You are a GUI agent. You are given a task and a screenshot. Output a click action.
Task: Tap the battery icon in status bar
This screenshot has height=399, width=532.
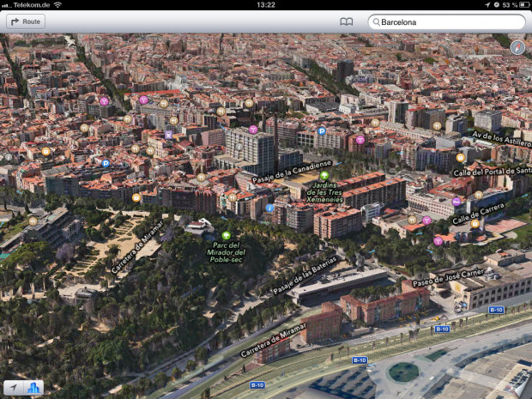[x=524, y=5]
